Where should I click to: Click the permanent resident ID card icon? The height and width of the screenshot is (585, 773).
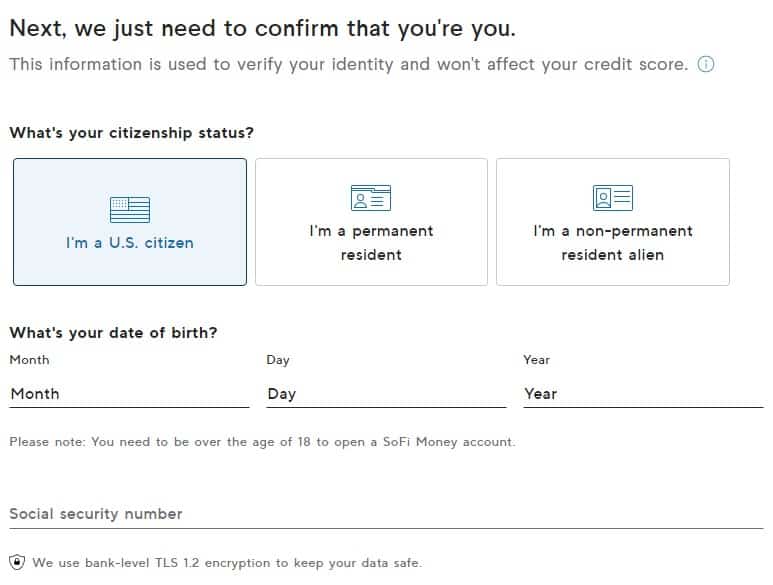(371, 198)
